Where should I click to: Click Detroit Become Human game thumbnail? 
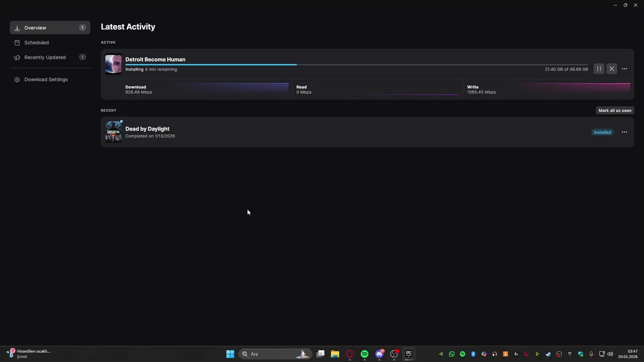pyautogui.click(x=113, y=64)
